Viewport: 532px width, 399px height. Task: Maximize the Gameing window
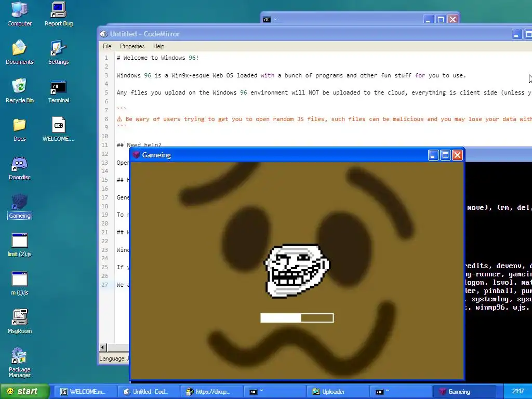pos(445,155)
